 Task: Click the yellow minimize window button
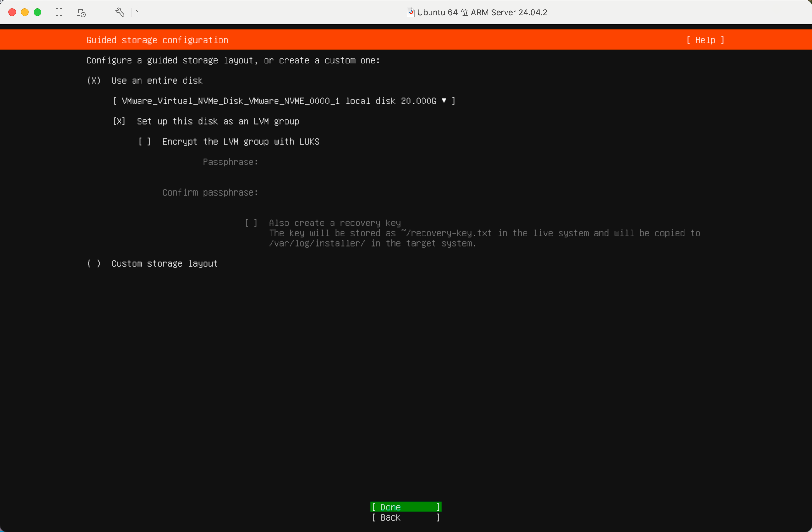point(24,12)
